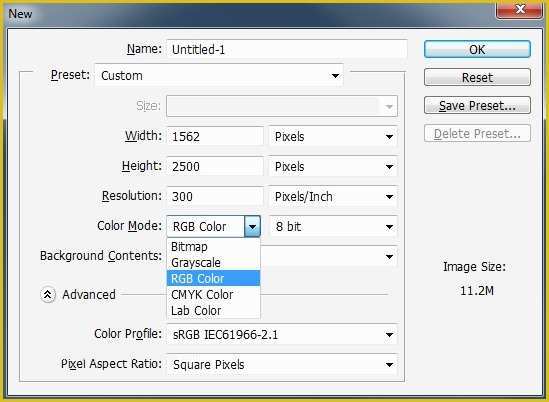Open the Resolution Pixels/Inch dropdown
Screen dimensions: 549x402
(x=333, y=196)
